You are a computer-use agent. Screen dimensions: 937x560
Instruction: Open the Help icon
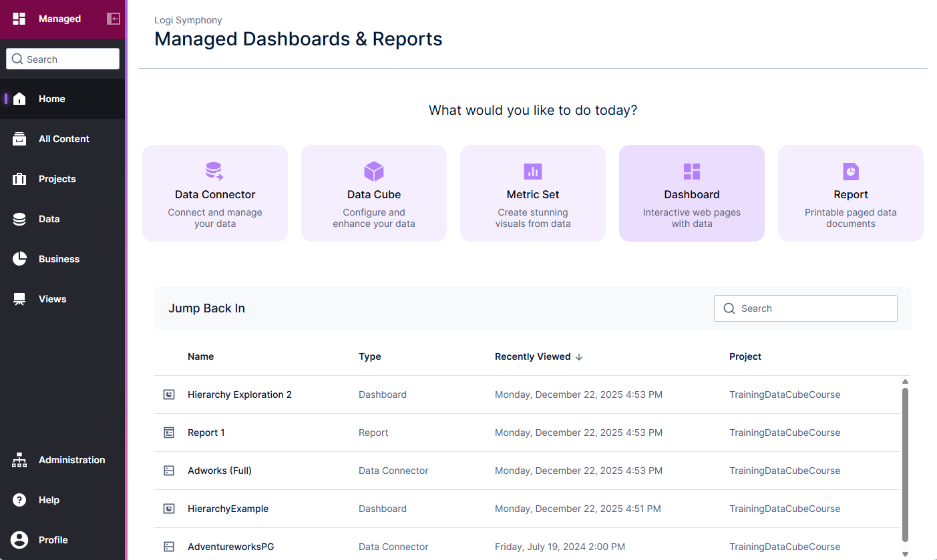click(x=19, y=499)
